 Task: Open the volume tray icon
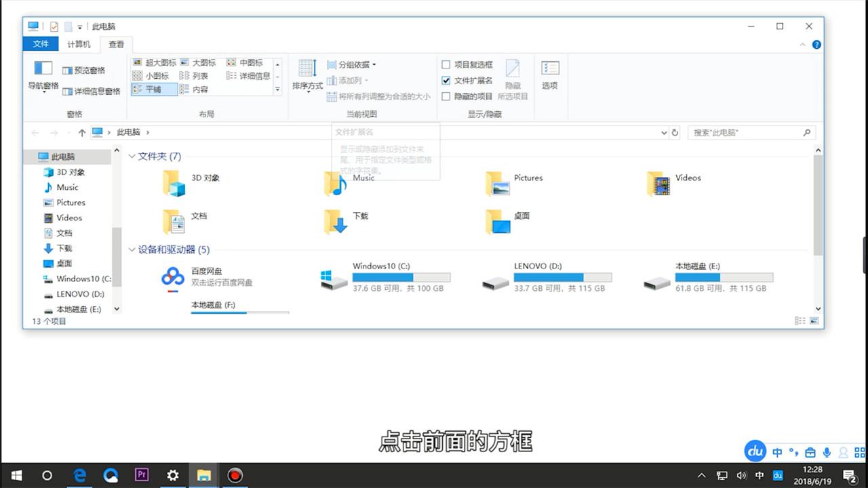741,475
